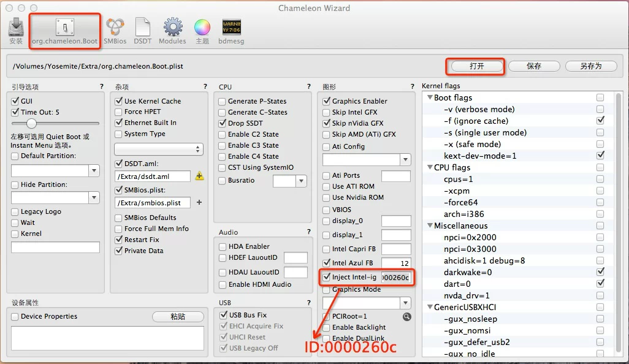629x364 pixels.
Task: Collapse the Boot flags tree group
Action: point(429,98)
